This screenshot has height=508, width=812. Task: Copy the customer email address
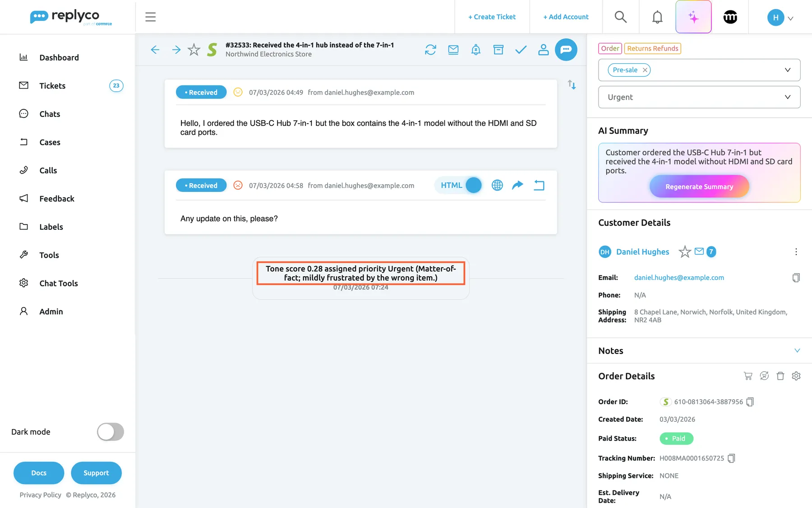796,278
